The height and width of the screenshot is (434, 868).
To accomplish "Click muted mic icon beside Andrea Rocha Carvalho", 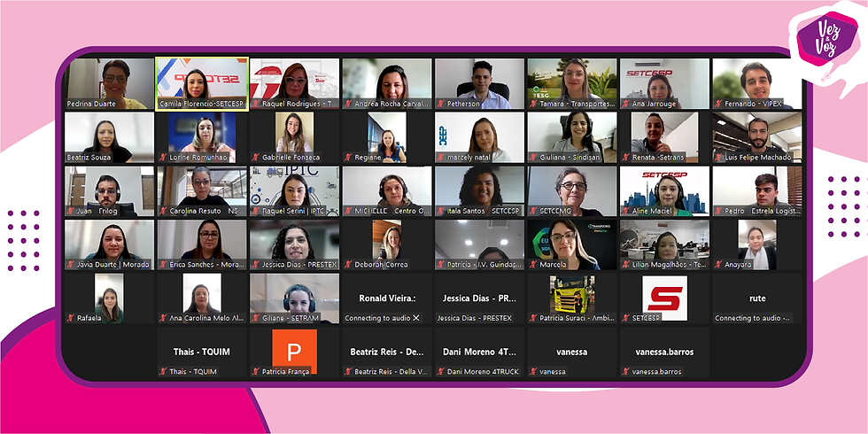I will [348, 104].
